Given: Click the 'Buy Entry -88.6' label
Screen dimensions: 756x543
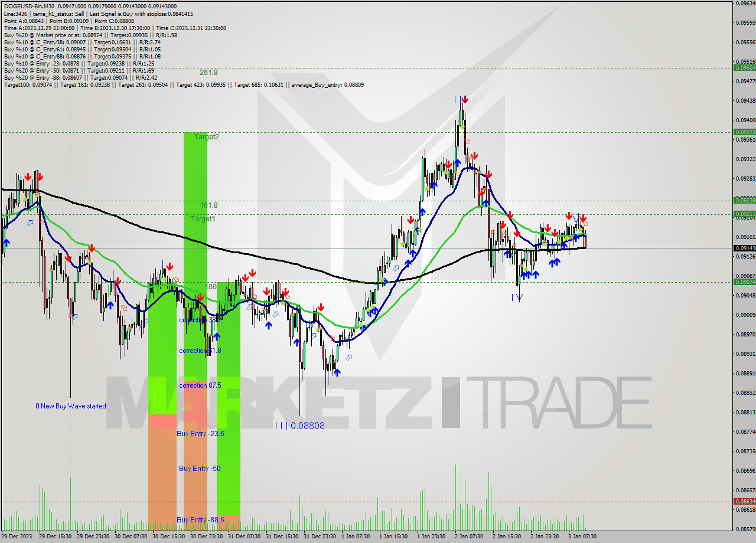Looking at the screenshot, I should tap(200, 520).
